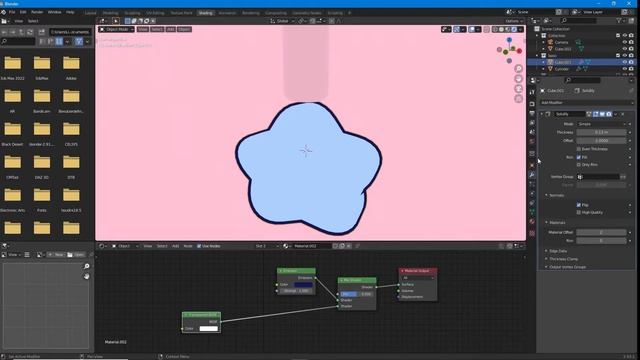This screenshot has height=360, width=640.
Task: Switch to the Shading workspace tab
Action: click(x=205, y=13)
